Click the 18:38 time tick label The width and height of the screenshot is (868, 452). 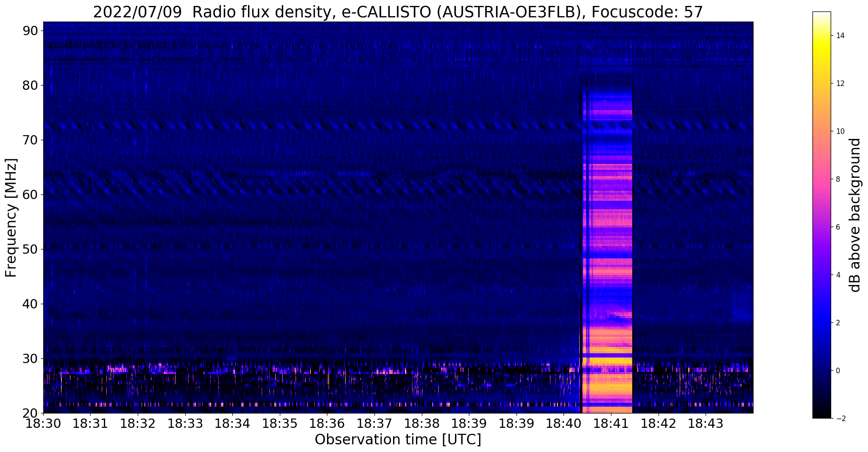(x=422, y=423)
